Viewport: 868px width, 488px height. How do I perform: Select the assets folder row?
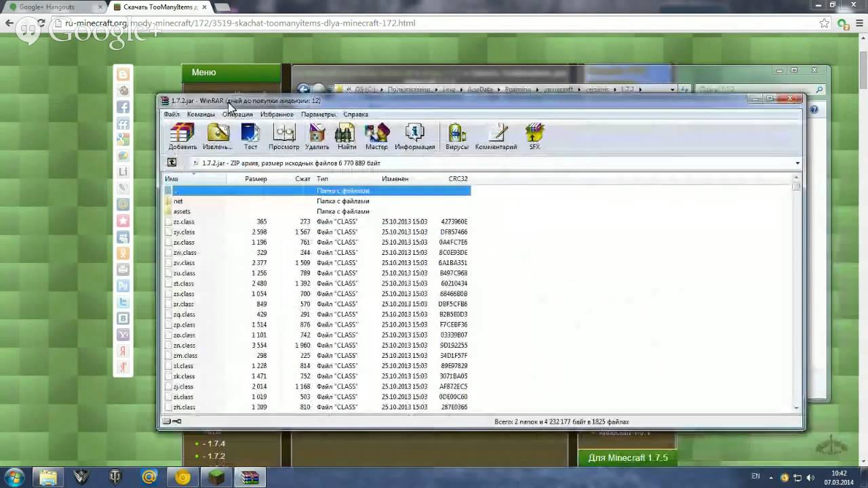(x=317, y=211)
